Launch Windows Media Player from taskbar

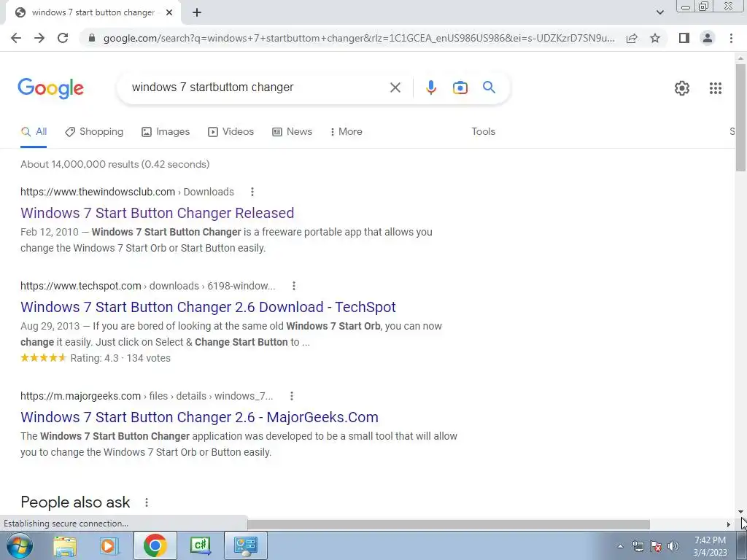tap(109, 545)
